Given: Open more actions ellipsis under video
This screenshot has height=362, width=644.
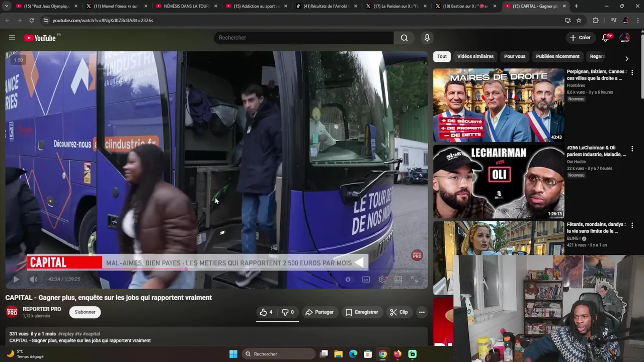Looking at the screenshot, I should (422, 312).
